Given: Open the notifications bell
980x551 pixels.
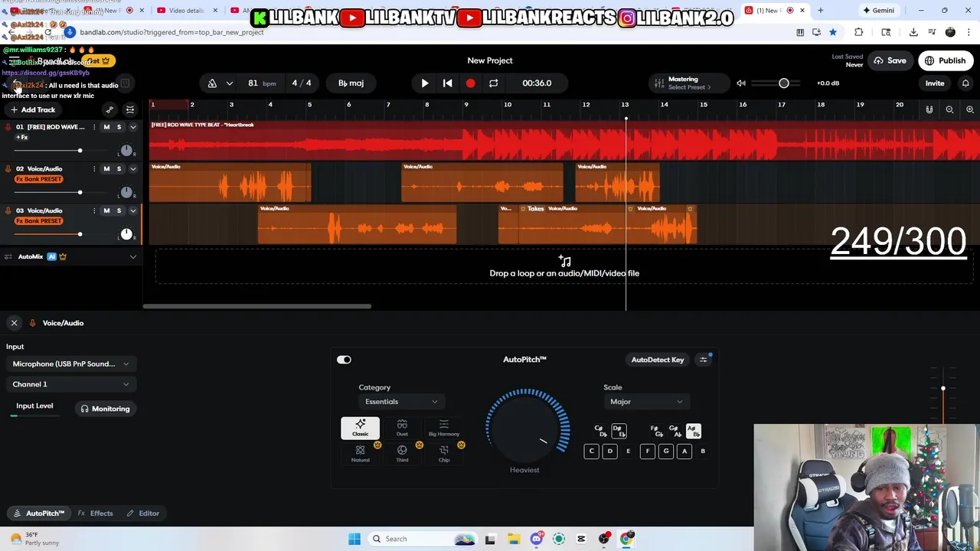Looking at the screenshot, I should coord(965,83).
